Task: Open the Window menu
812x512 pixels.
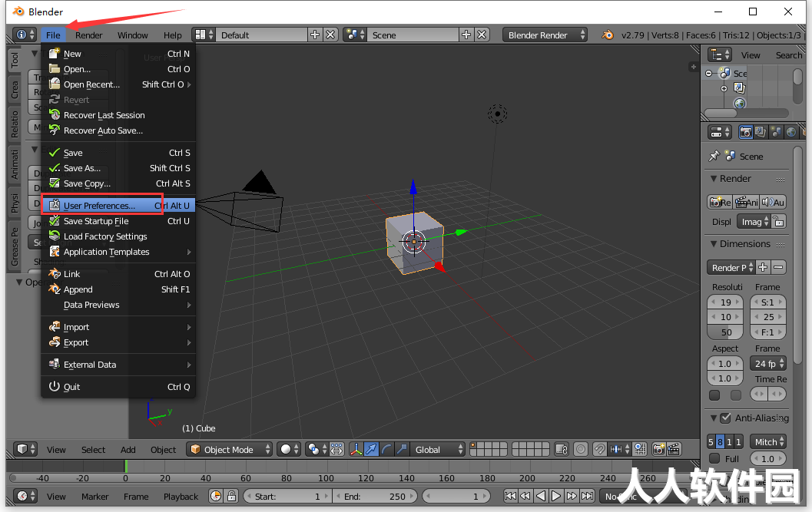Action: pyautogui.click(x=133, y=35)
